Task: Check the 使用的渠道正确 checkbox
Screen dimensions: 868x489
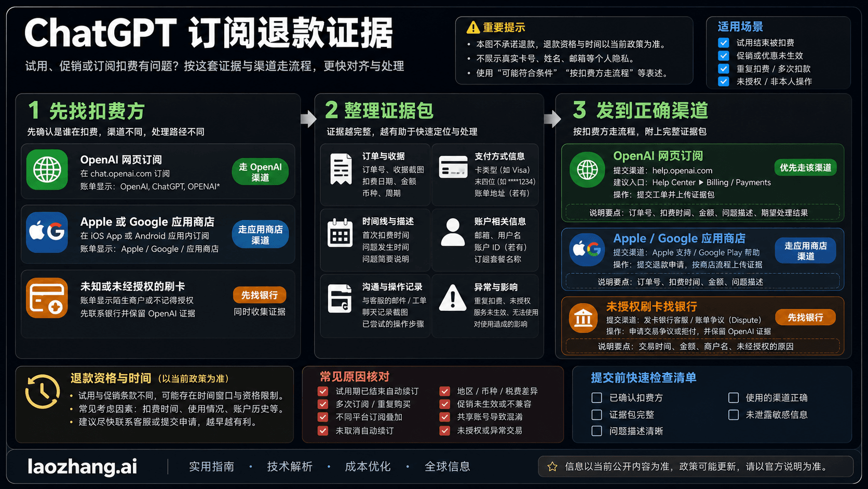Action: click(x=734, y=398)
